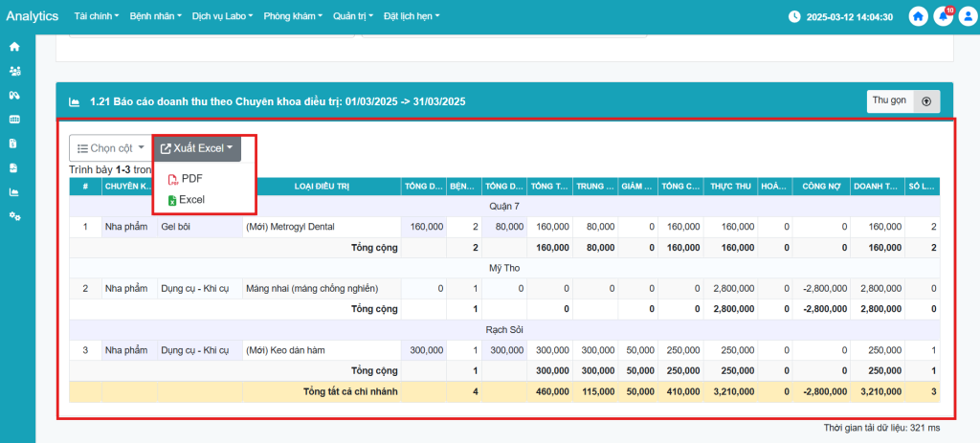Select PDF from the export menu

coord(191,179)
